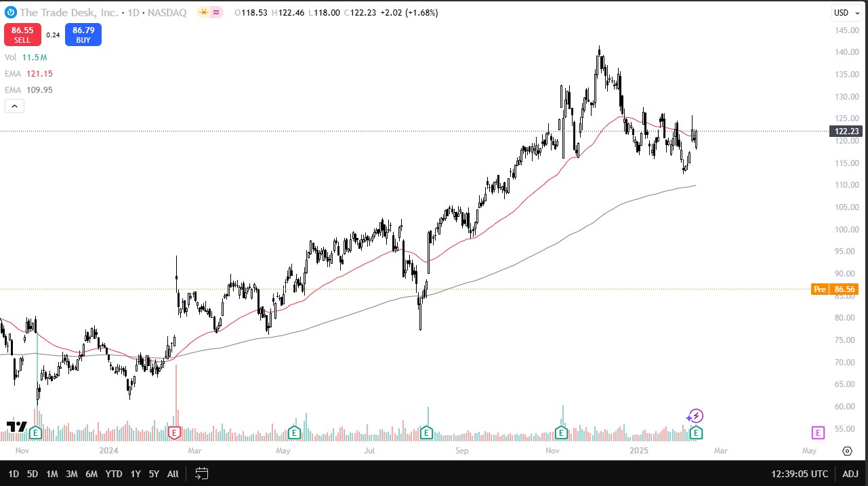Image resolution: width=868 pixels, height=486 pixels.
Task: Click the magenta upcoming earnings E marker
Action: pyautogui.click(x=817, y=432)
